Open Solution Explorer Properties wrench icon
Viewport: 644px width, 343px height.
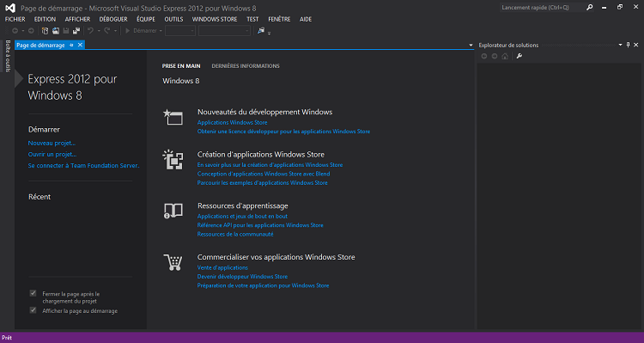(x=519, y=57)
